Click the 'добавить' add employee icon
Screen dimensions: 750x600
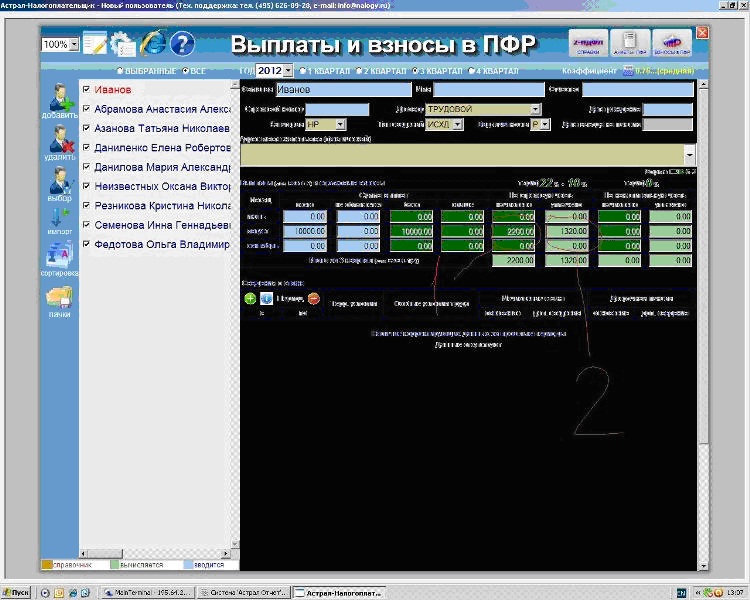pos(59,98)
